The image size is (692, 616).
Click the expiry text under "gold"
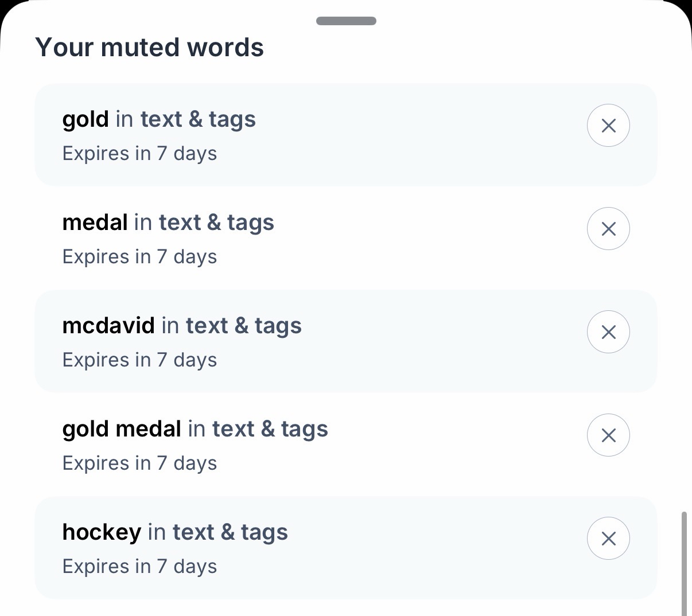coord(139,154)
